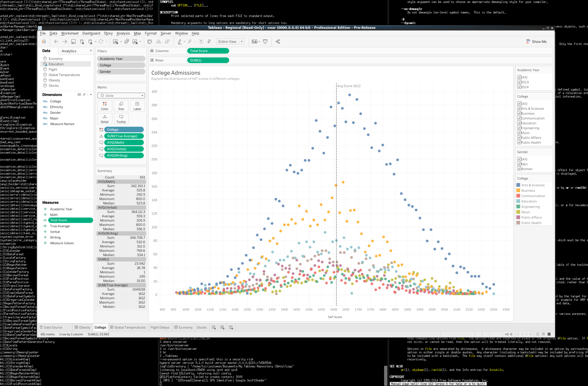Select the Total Score pill on Columns

(208, 51)
